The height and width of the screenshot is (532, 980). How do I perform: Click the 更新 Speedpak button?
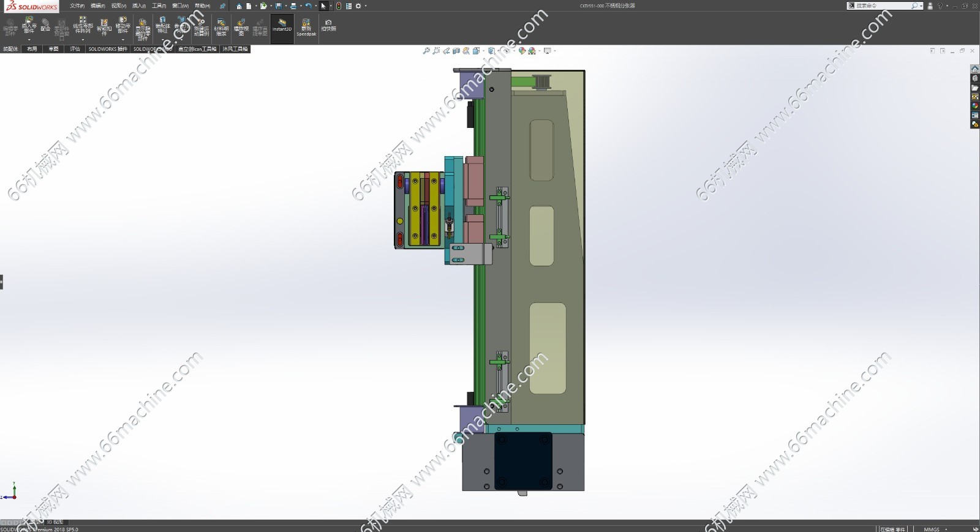pos(306,28)
